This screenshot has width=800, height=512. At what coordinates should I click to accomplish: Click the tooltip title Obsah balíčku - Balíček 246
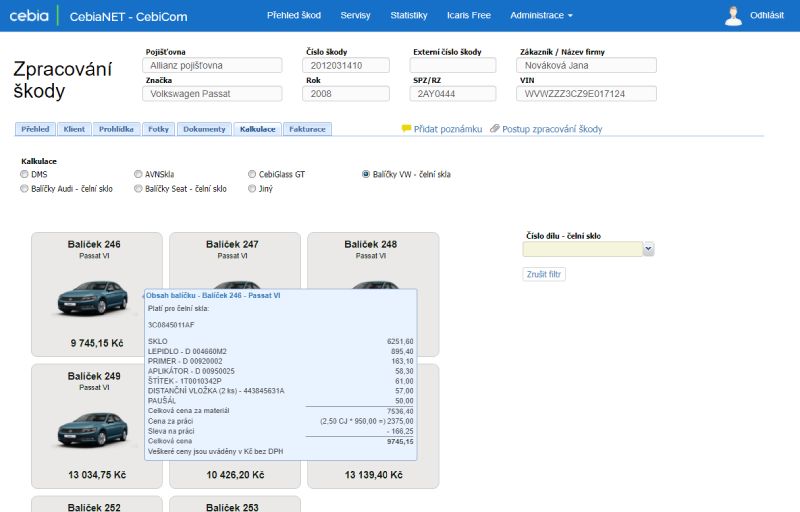[x=213, y=295]
